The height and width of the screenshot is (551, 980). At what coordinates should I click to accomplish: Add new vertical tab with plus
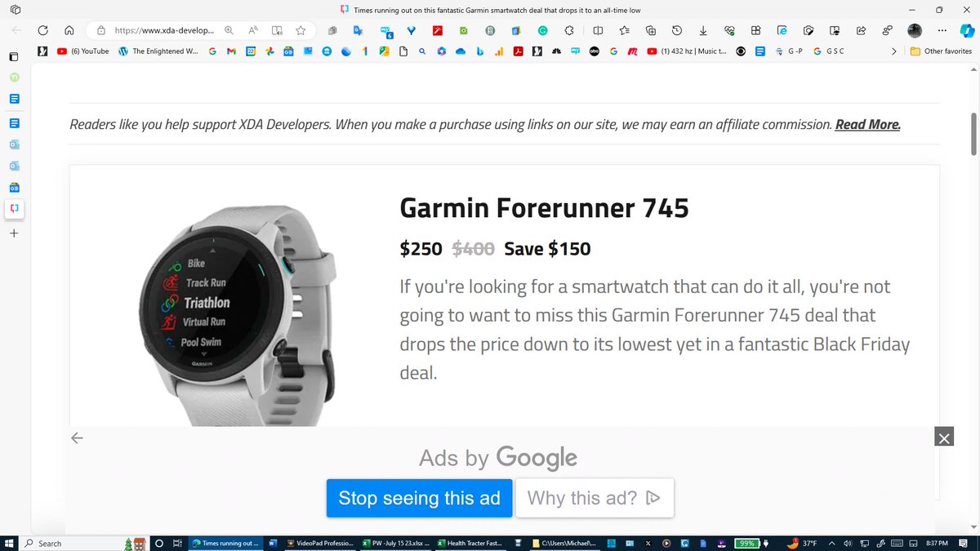14,233
